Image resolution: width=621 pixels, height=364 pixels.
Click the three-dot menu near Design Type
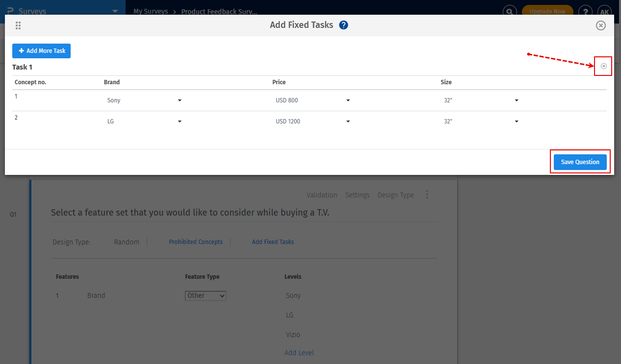point(427,194)
